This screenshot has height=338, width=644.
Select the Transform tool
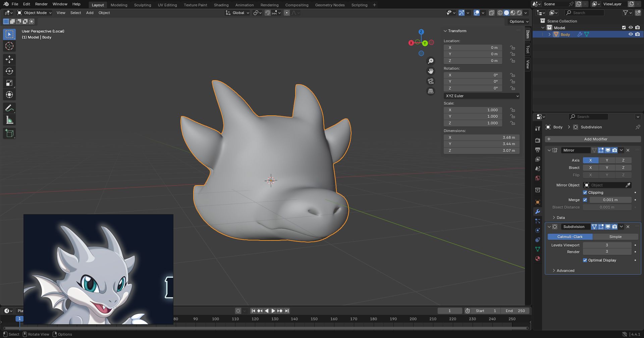[9, 95]
